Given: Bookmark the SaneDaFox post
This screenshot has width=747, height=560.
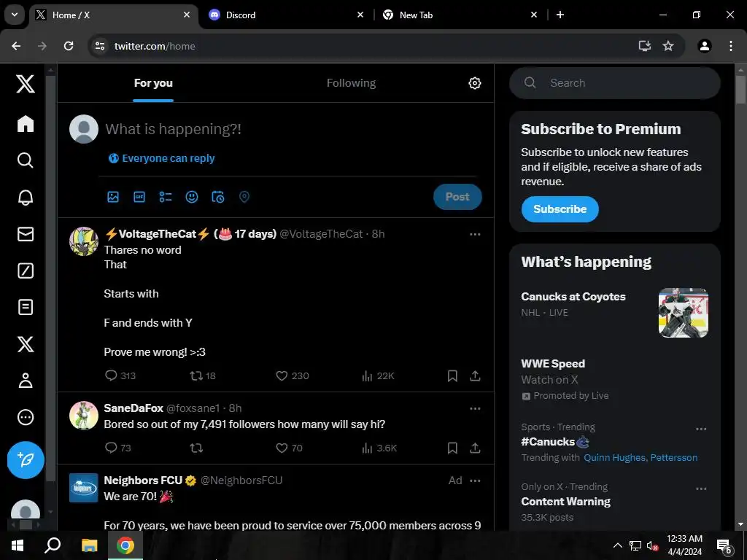Looking at the screenshot, I should (452, 448).
